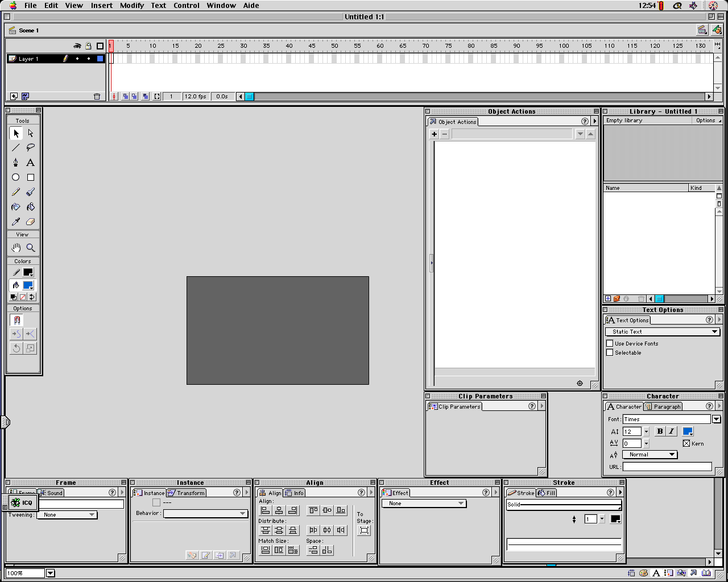728x582 pixels.
Task: Choose the Oval tool
Action: tap(16, 177)
